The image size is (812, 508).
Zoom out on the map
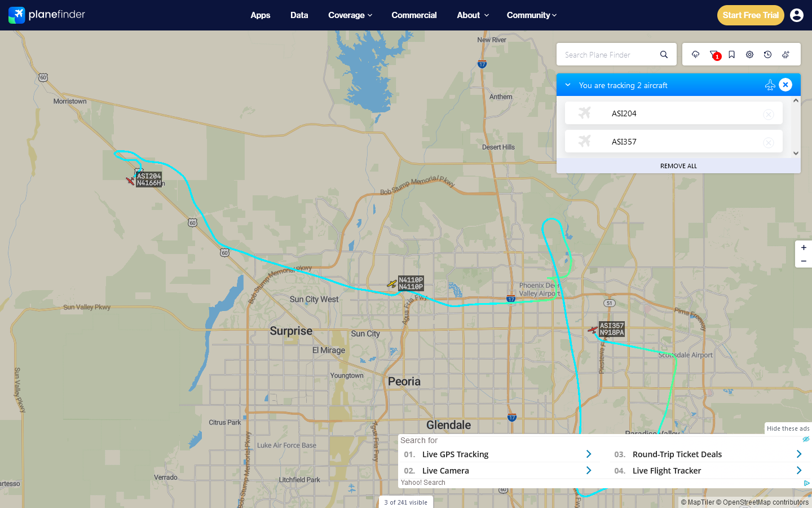[804, 261]
